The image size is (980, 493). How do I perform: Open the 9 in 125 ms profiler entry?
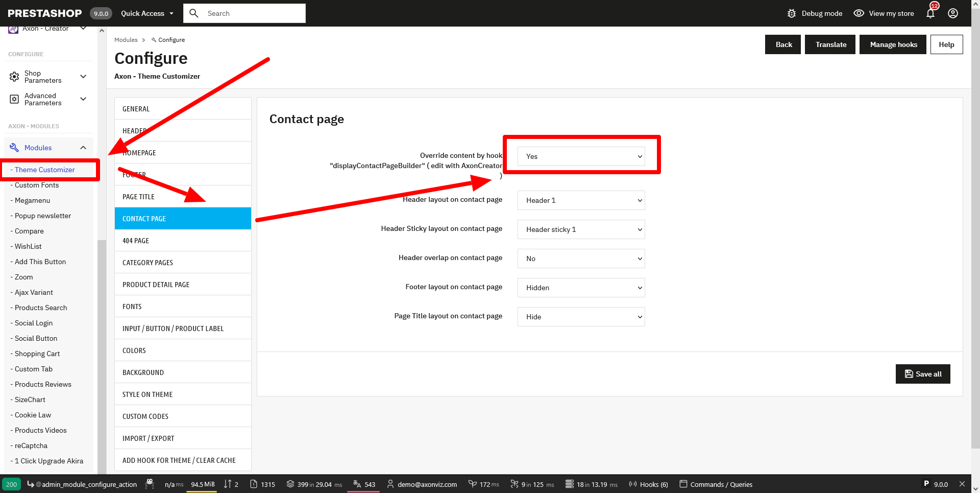pyautogui.click(x=532, y=484)
